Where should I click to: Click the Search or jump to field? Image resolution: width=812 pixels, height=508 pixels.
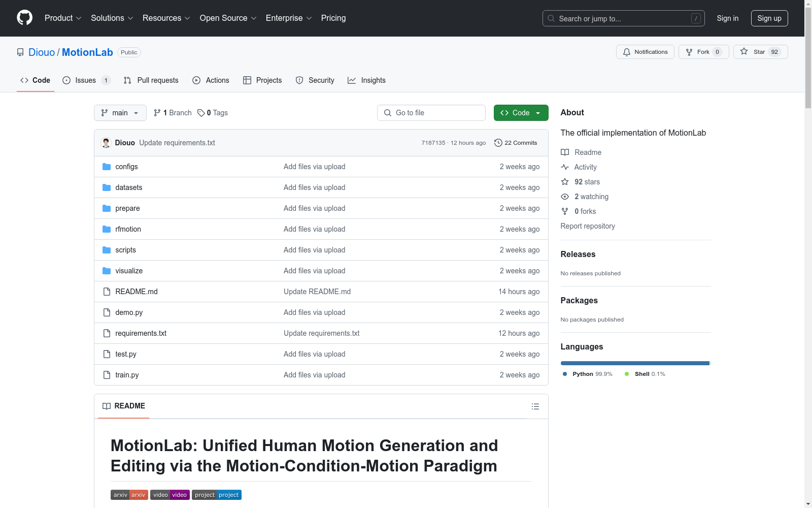[624, 18]
